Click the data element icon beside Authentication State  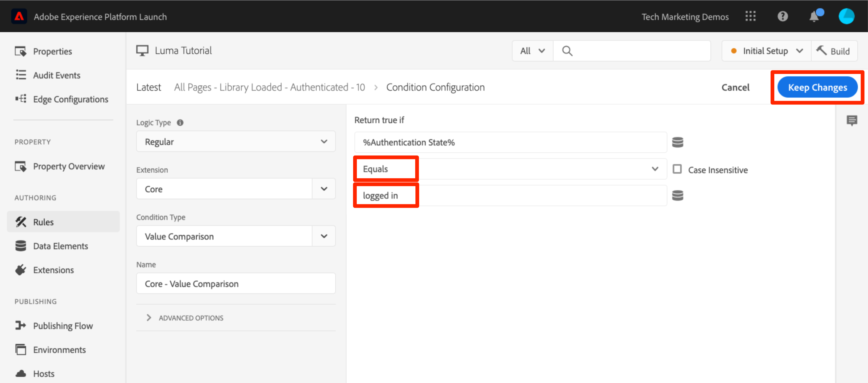click(677, 142)
